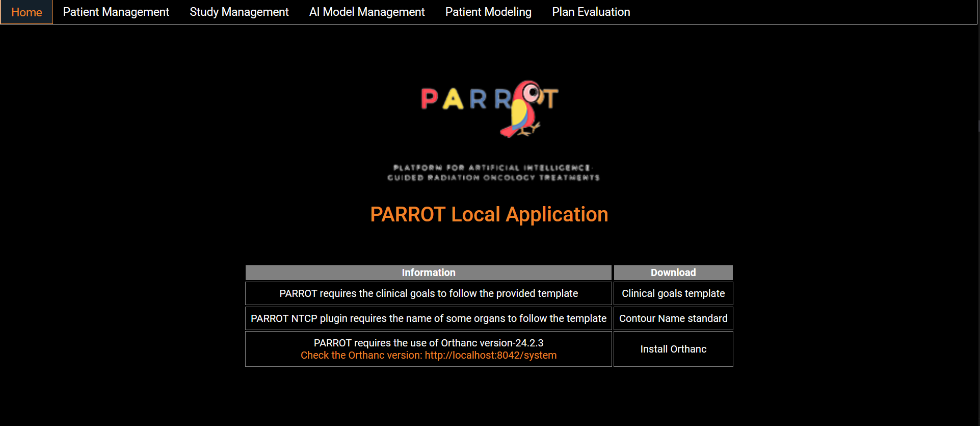The width and height of the screenshot is (980, 426).
Task: Click the clinical goals requirement info row
Action: pyautogui.click(x=428, y=293)
